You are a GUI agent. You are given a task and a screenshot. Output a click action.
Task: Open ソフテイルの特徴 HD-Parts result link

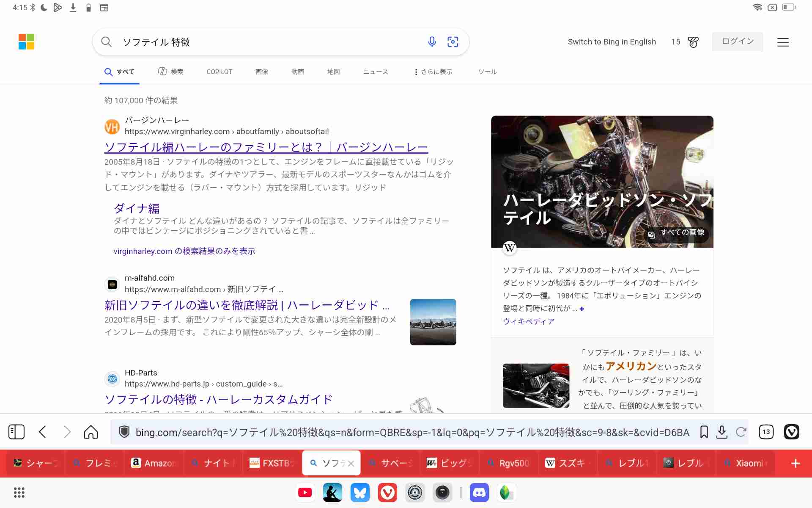(218, 399)
